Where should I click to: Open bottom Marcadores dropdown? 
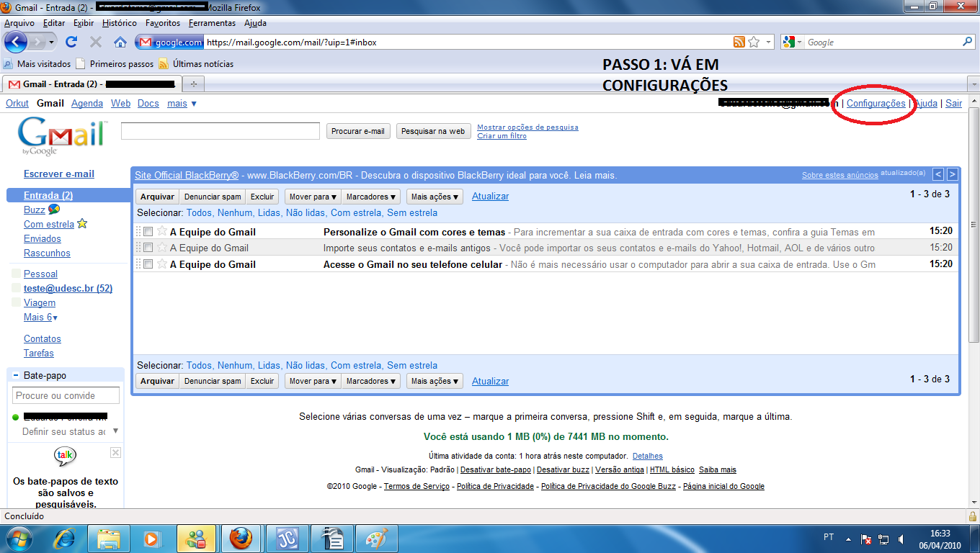[x=370, y=381]
